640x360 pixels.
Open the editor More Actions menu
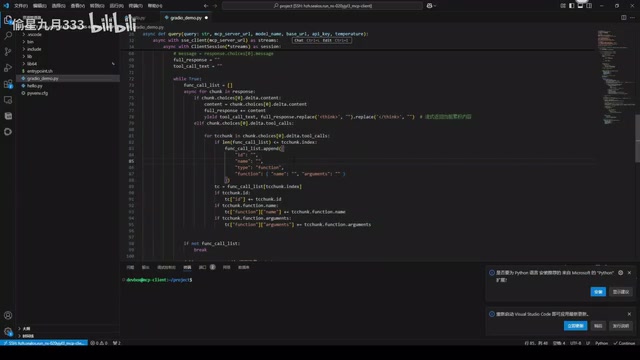tap(632, 18)
